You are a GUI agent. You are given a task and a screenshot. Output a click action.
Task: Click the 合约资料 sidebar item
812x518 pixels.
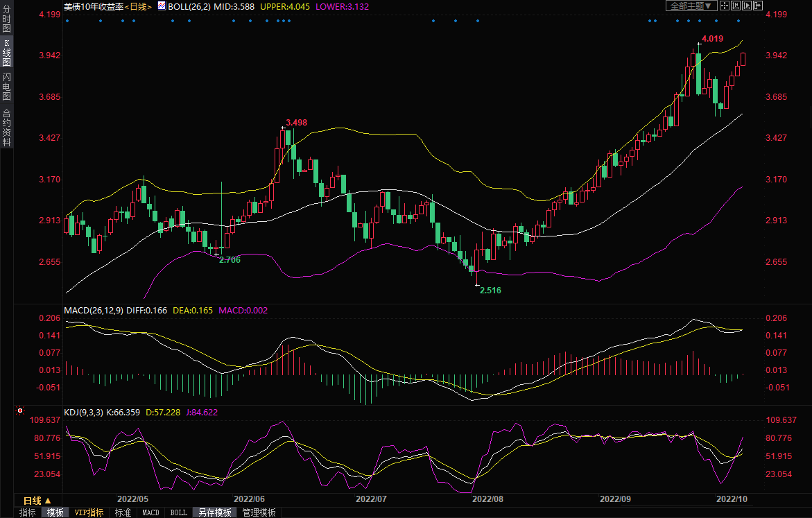6,127
